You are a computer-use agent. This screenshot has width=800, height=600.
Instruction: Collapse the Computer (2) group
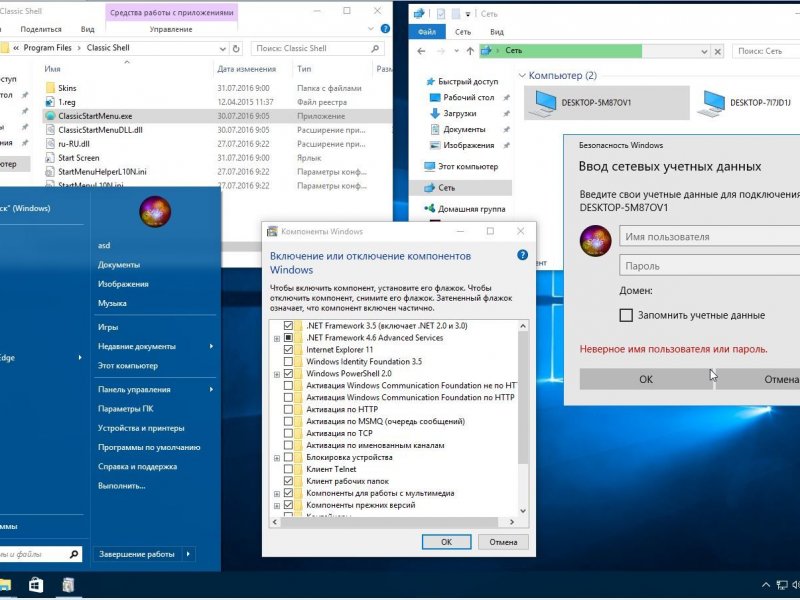pyautogui.click(x=522, y=76)
